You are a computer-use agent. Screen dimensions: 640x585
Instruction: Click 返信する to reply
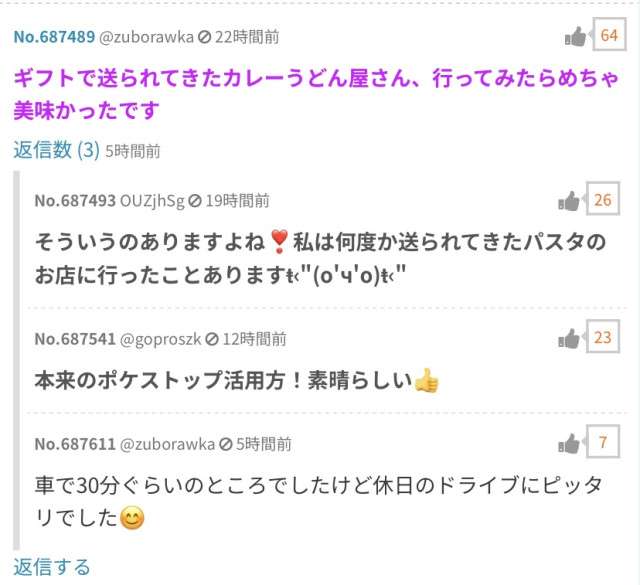point(52,567)
